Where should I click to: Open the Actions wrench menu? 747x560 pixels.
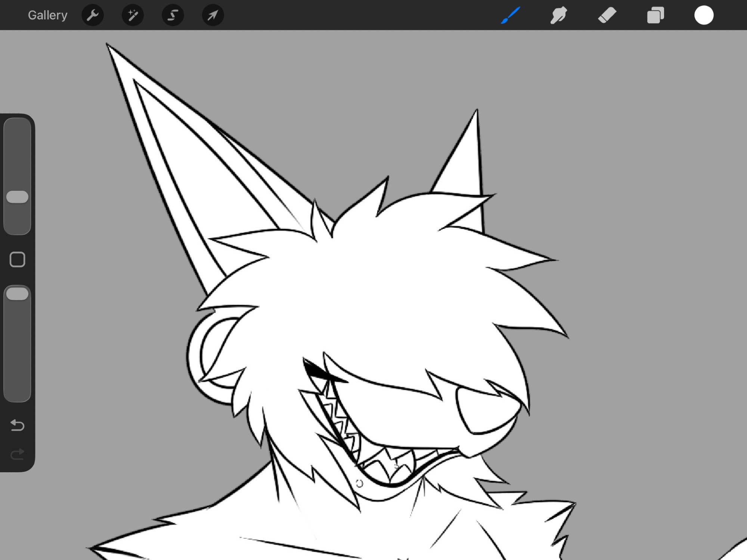pos(93,15)
